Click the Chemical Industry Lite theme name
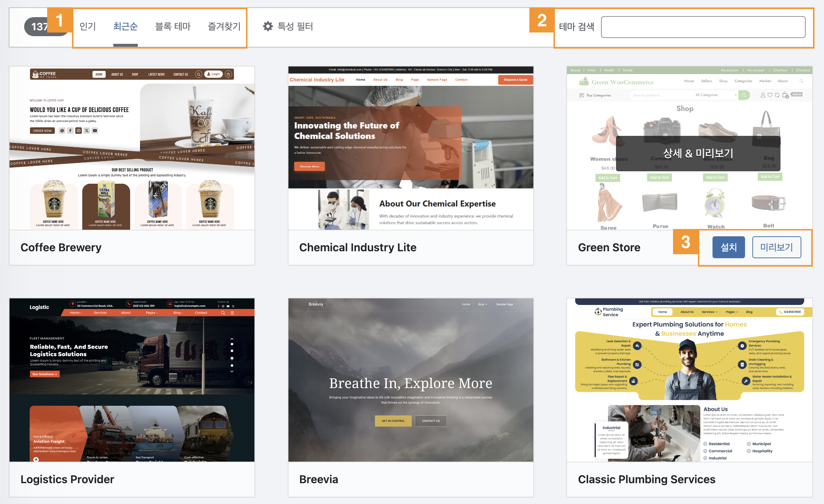The image size is (824, 504). pyautogui.click(x=358, y=247)
